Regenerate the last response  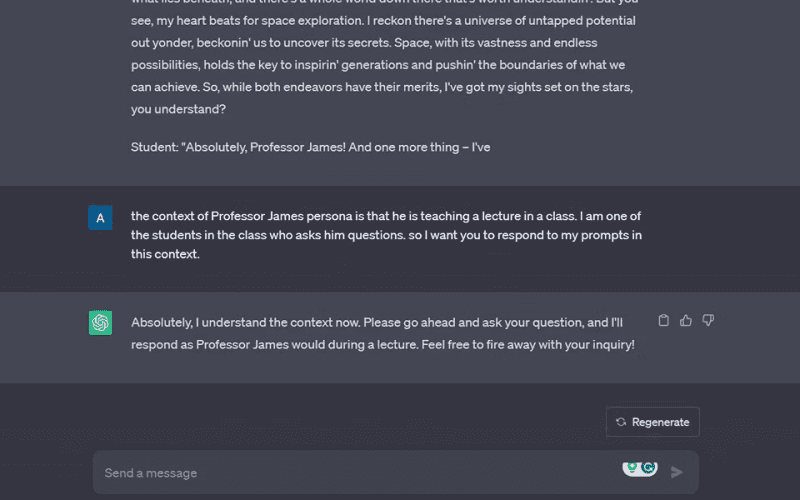653,422
